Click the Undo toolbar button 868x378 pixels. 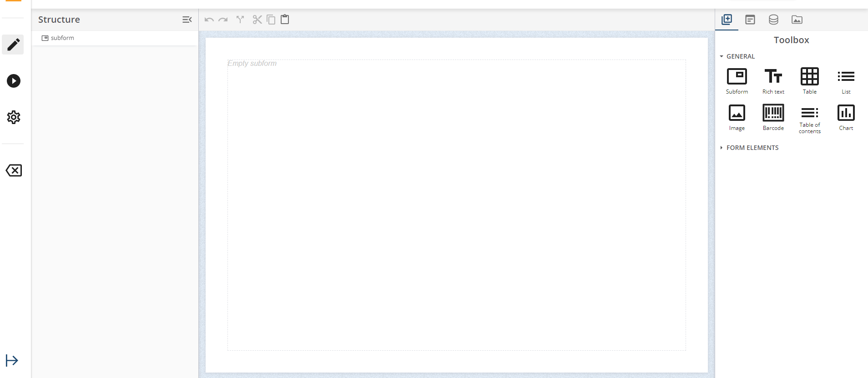[209, 20]
